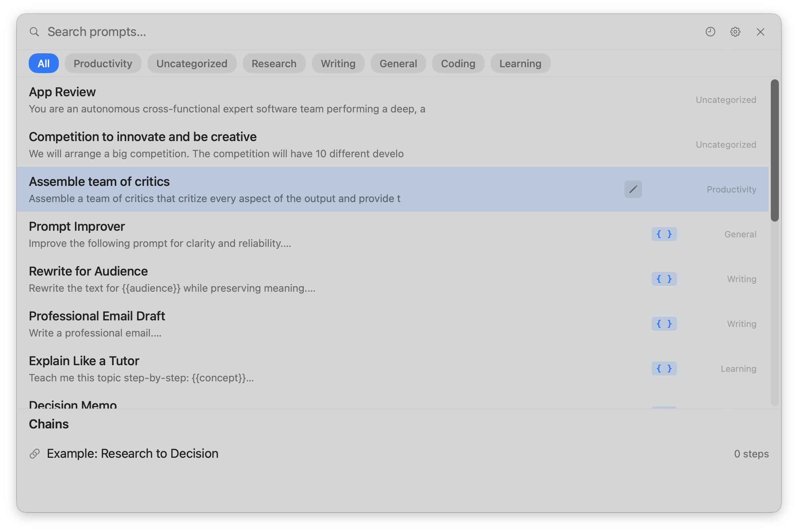Click the variables badge on Professional Email Draft
Image resolution: width=798 pixels, height=532 pixels.
[664, 324]
